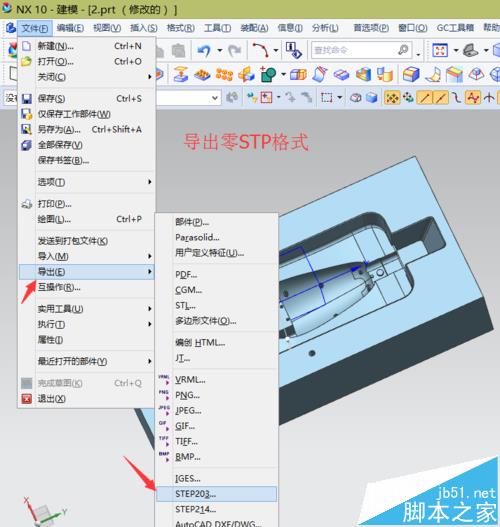Select 互操作(R)... menu entry

pyautogui.click(x=87, y=287)
